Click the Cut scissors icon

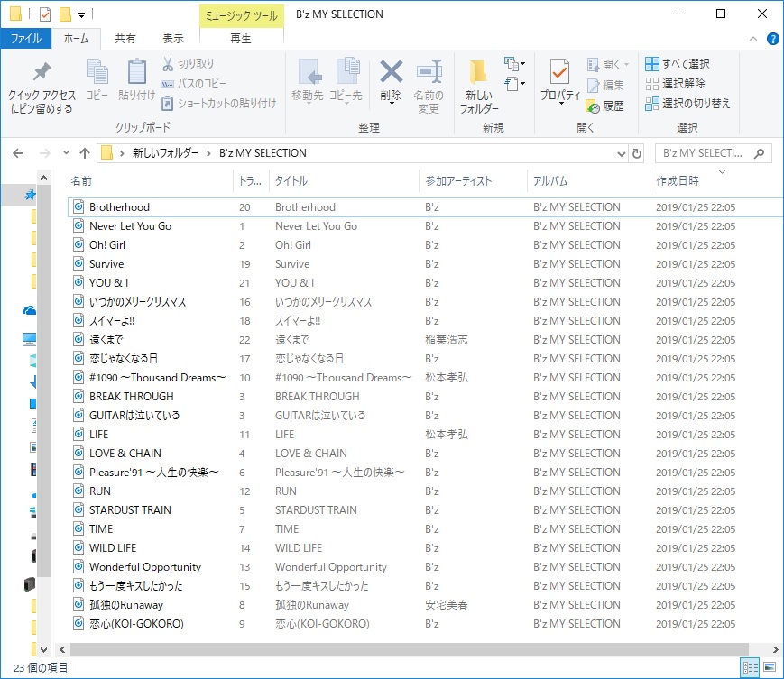168,63
